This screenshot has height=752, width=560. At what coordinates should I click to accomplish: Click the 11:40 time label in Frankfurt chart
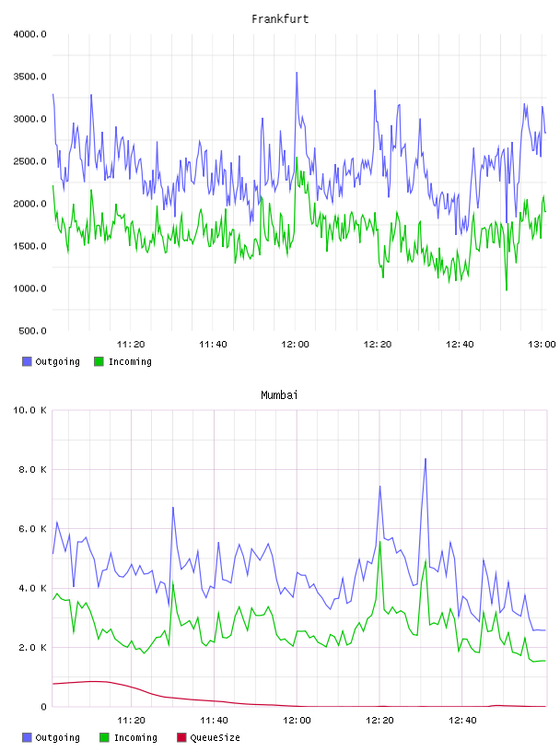[x=213, y=345]
